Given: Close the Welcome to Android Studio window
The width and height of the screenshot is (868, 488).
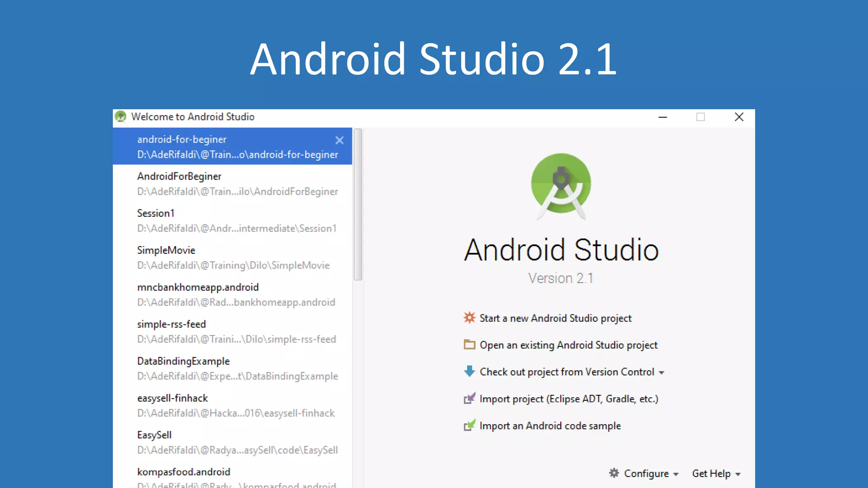Looking at the screenshot, I should coord(739,117).
